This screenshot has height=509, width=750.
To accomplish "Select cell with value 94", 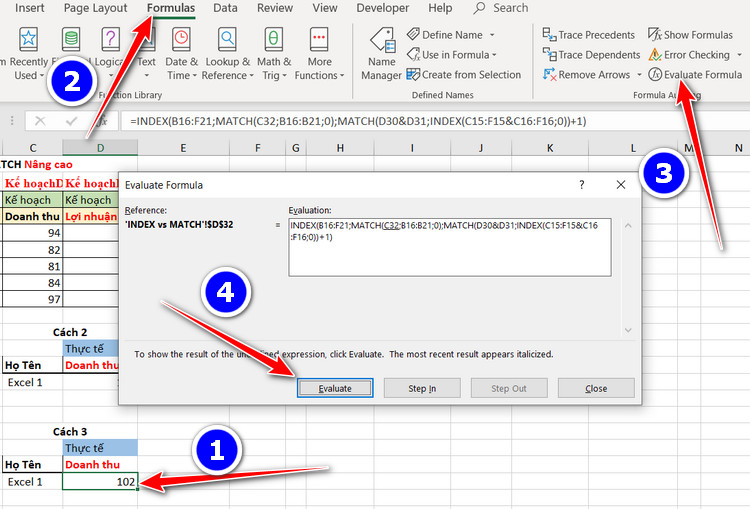I will [x=33, y=233].
